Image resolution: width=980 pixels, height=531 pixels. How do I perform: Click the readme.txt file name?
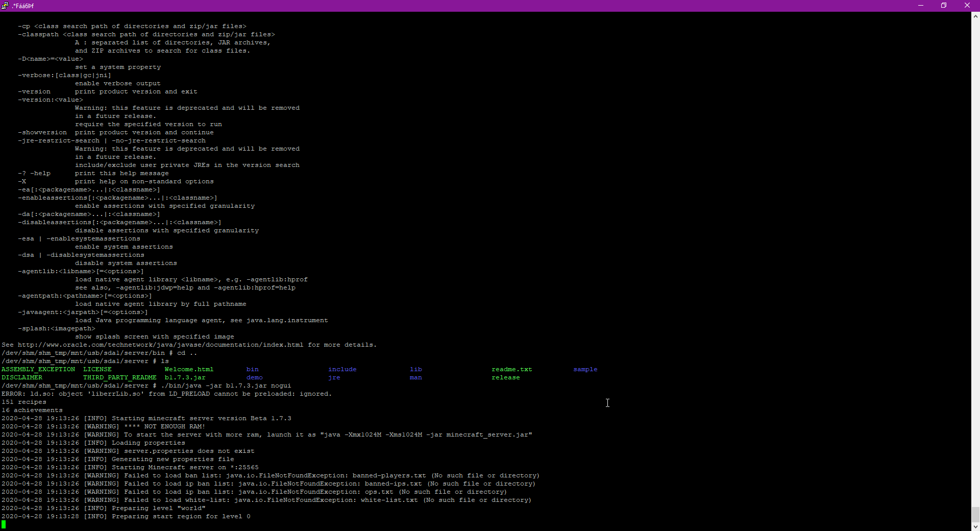512,369
